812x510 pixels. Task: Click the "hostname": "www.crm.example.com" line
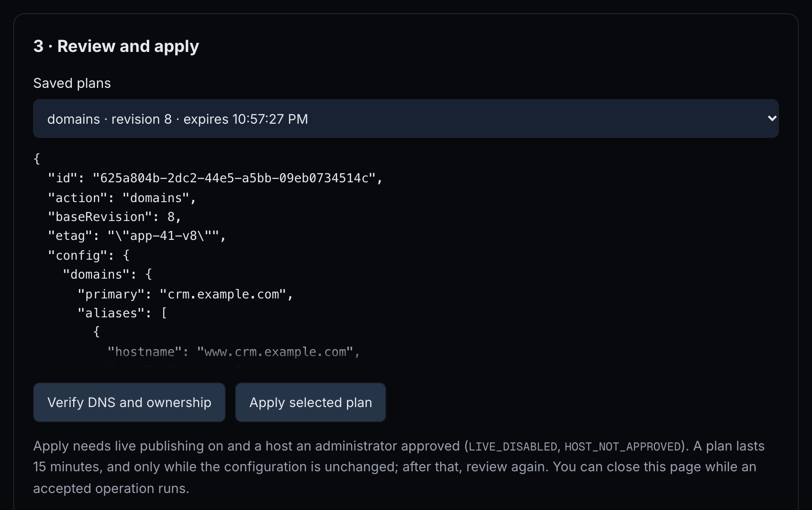click(234, 352)
